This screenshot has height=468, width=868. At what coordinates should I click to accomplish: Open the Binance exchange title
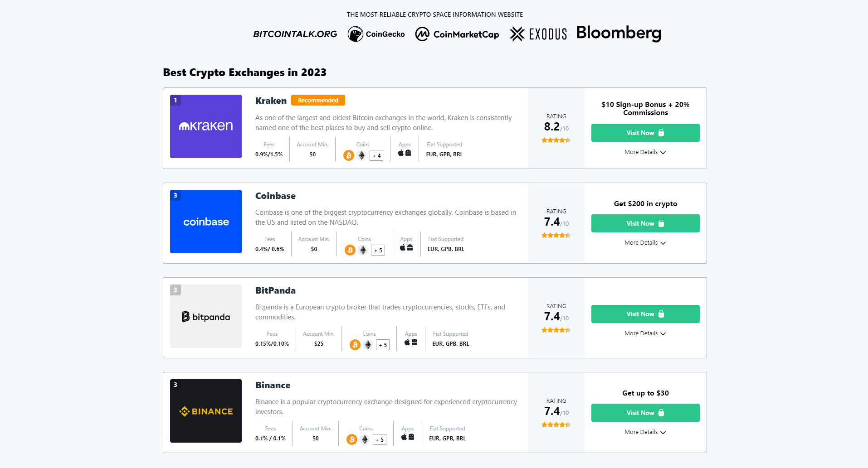coord(273,385)
